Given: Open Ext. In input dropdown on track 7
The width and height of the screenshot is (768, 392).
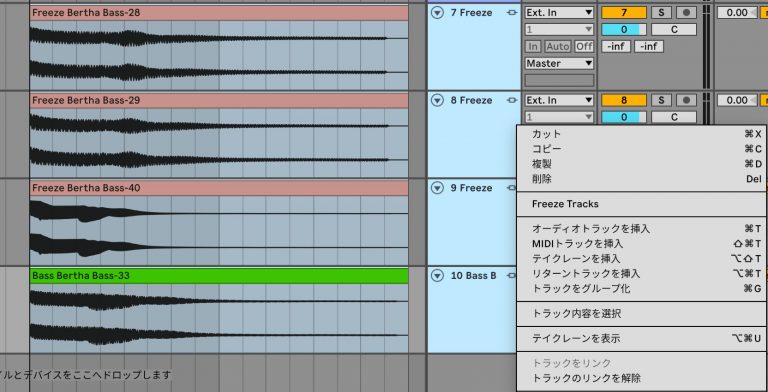Looking at the screenshot, I should click(x=559, y=13).
